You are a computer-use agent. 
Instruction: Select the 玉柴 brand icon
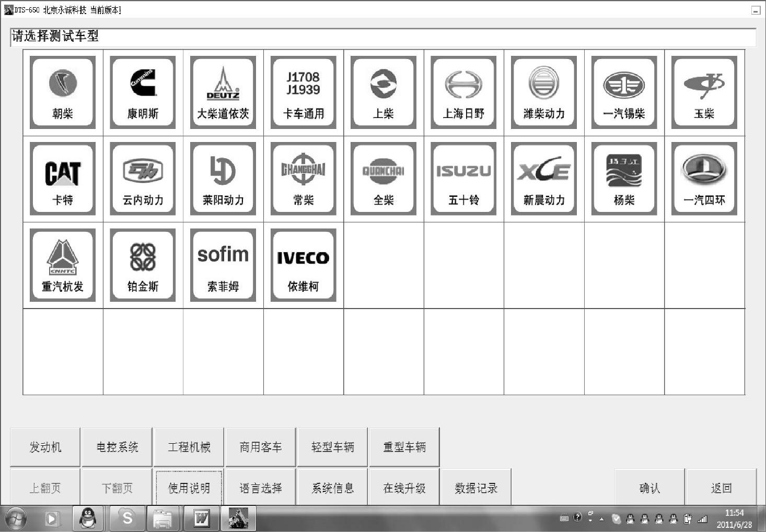click(x=704, y=92)
